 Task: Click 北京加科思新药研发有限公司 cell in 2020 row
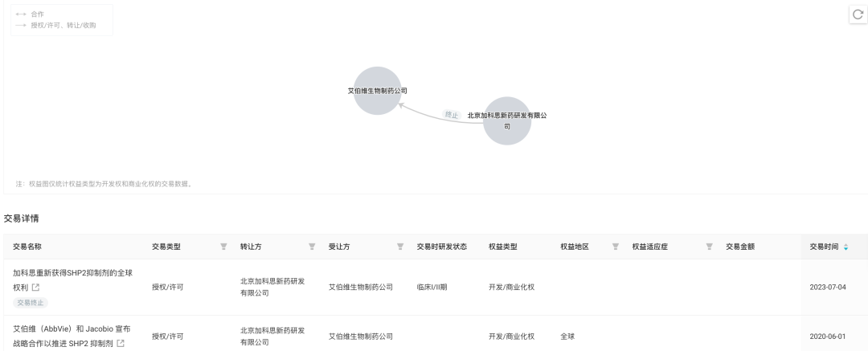tap(272, 336)
